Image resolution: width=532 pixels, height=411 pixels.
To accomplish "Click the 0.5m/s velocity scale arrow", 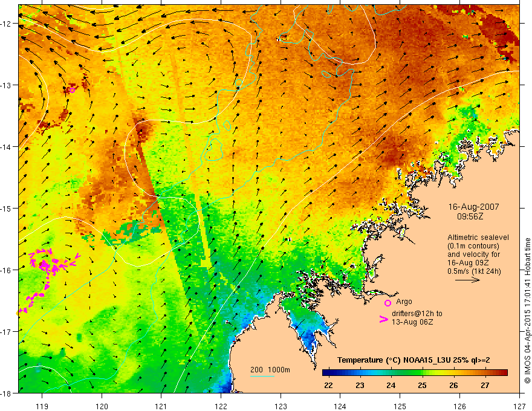I will [467, 280].
